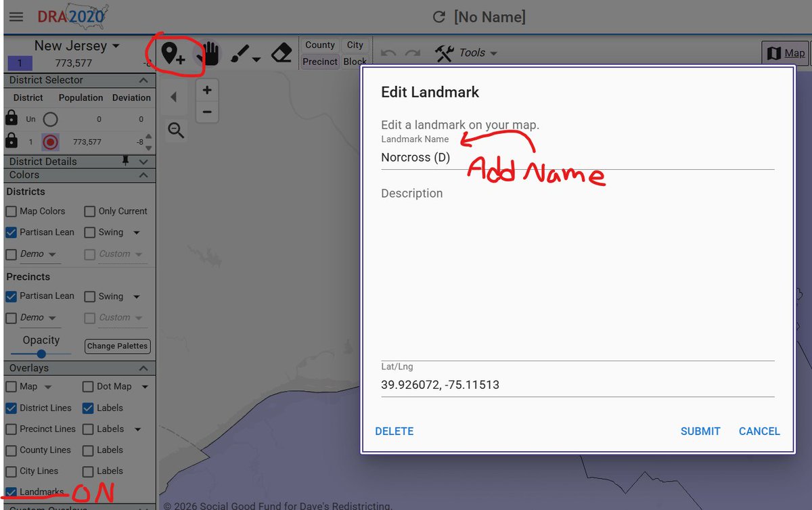
Task: Open the Districts Demo dropdown
Action: click(40, 254)
